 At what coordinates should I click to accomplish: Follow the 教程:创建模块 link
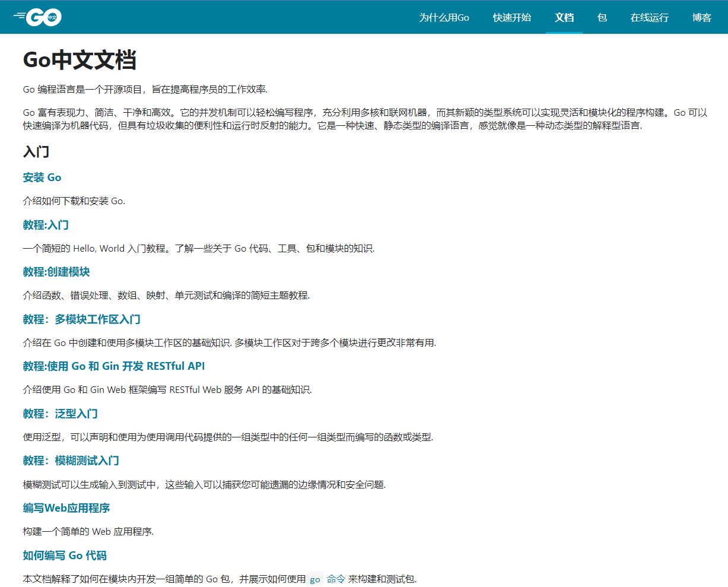click(x=56, y=272)
